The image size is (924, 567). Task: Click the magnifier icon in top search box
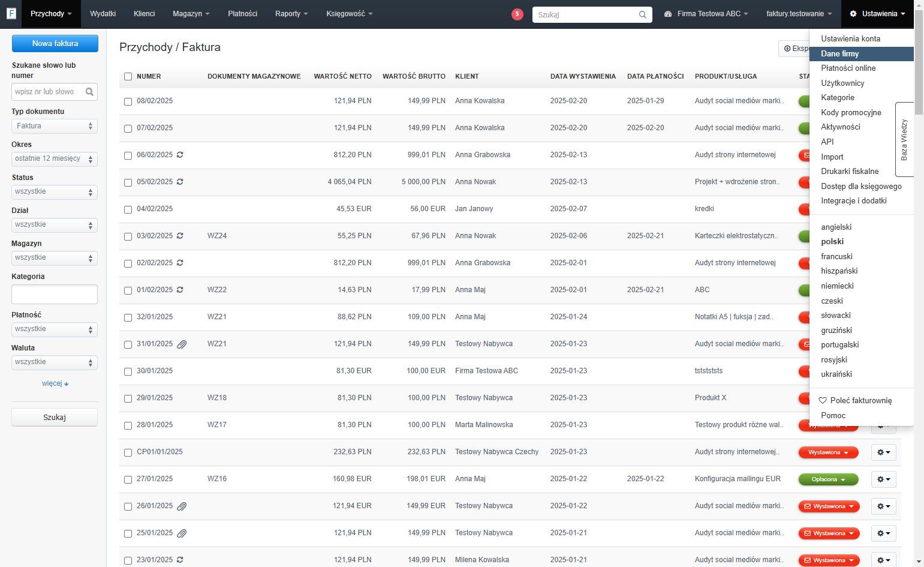tap(642, 14)
